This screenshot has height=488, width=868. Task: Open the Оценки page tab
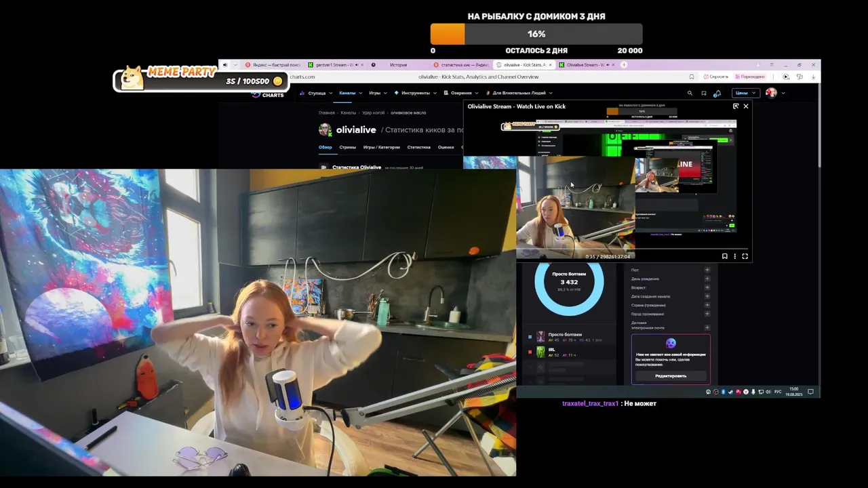click(x=446, y=147)
